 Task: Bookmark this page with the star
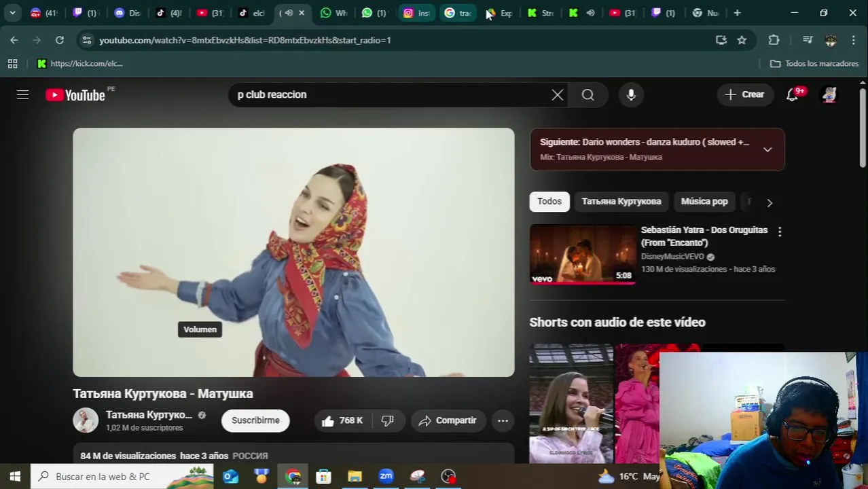point(742,40)
